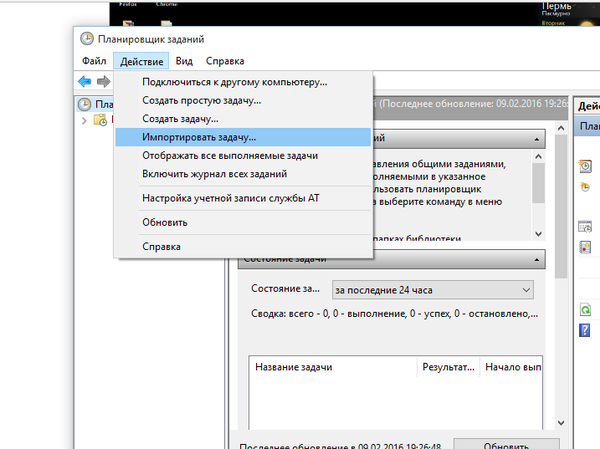Screen dimensions: 600x449
Task: Click the 'Название задачи' column header
Action: tap(330, 367)
